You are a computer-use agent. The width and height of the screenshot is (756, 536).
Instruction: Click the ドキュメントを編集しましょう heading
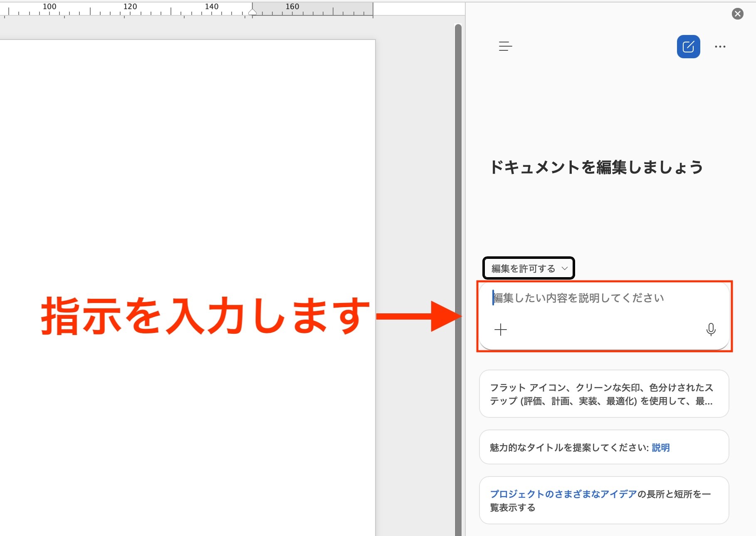coord(597,167)
